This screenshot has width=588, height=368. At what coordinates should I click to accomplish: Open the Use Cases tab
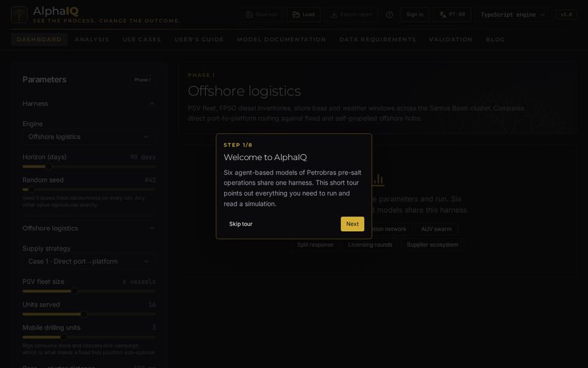tap(141, 39)
